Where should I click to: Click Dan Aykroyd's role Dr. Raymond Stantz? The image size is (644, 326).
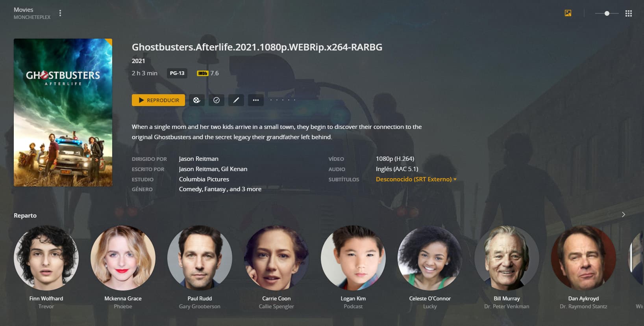pos(583,306)
